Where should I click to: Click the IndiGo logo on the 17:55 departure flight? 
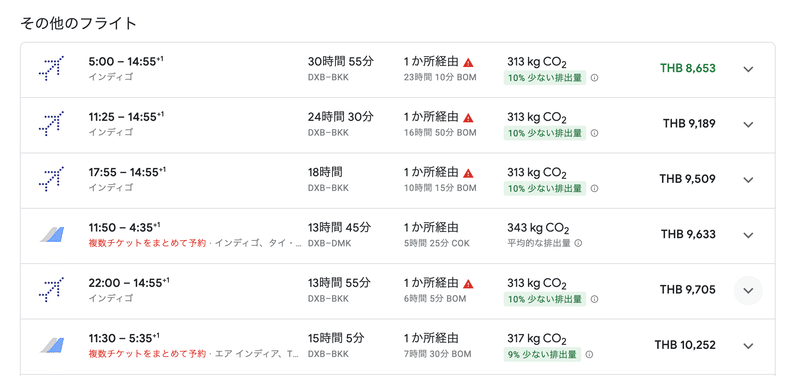51,179
